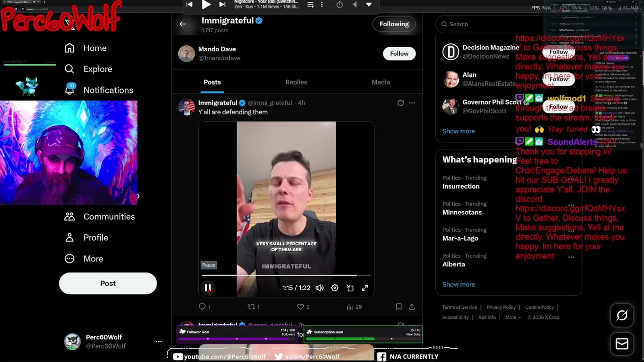Open more options on 'Y'all are defending them' post

pyautogui.click(x=412, y=103)
